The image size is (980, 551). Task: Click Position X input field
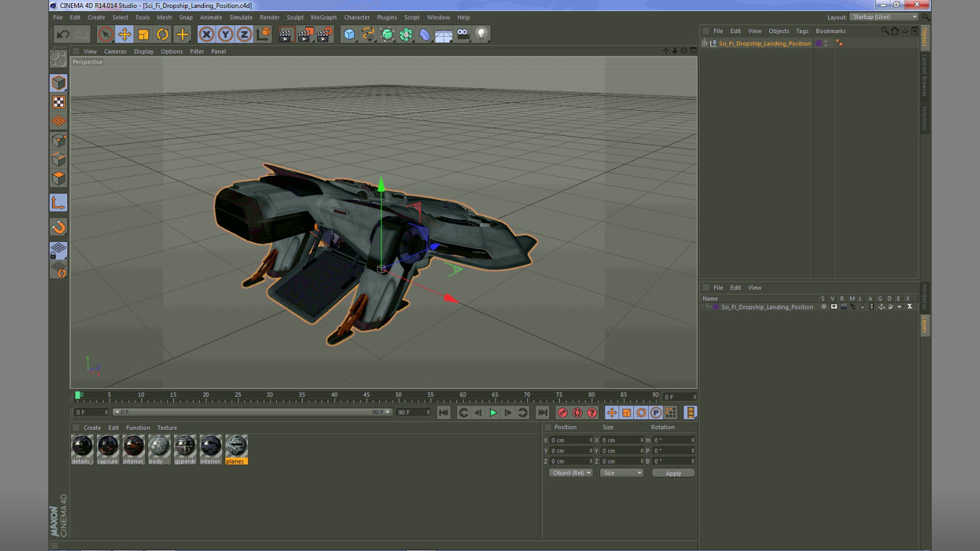point(571,440)
